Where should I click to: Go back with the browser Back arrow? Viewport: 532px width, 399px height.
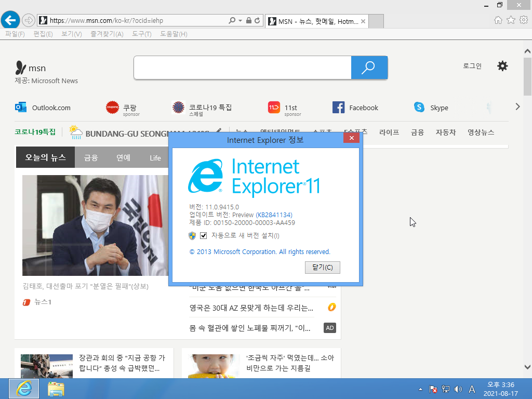coord(10,20)
